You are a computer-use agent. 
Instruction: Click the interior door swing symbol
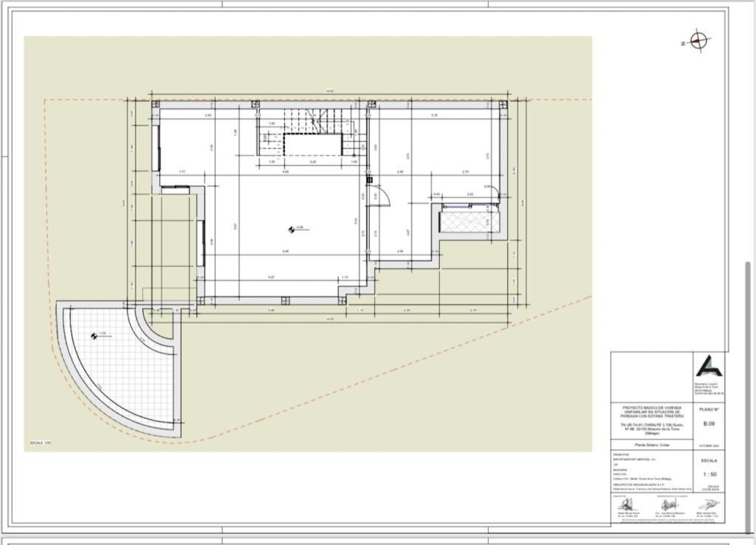(x=381, y=196)
